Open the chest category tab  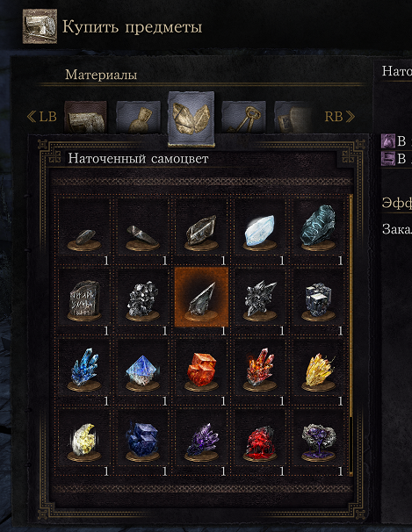(x=85, y=117)
